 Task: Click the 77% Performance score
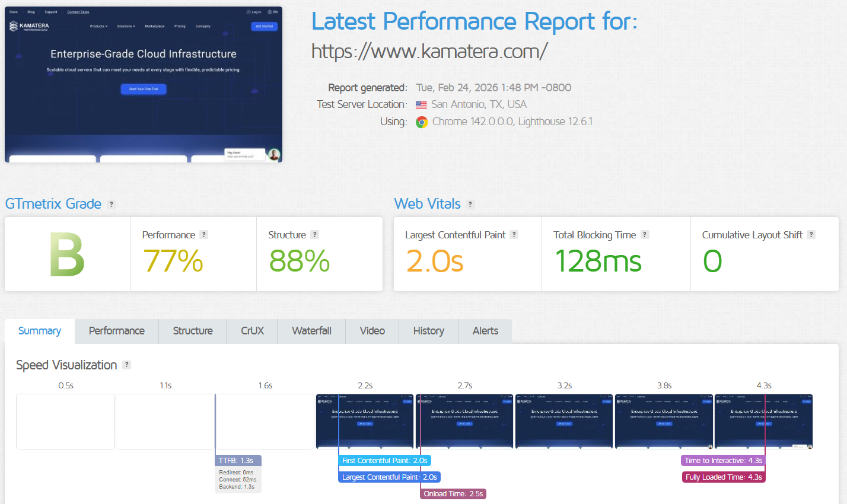pos(173,261)
